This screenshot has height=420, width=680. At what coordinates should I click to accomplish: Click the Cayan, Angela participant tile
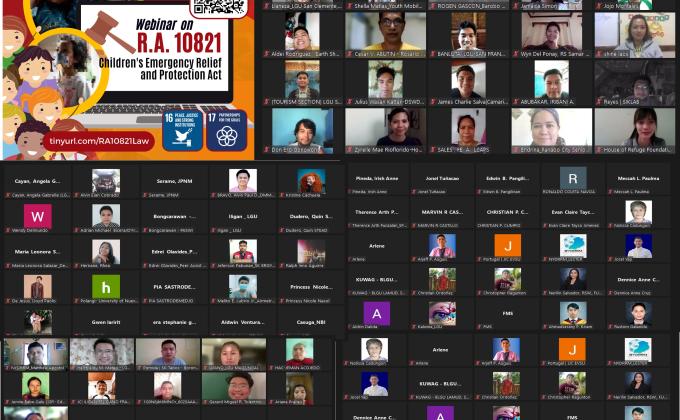(38, 182)
